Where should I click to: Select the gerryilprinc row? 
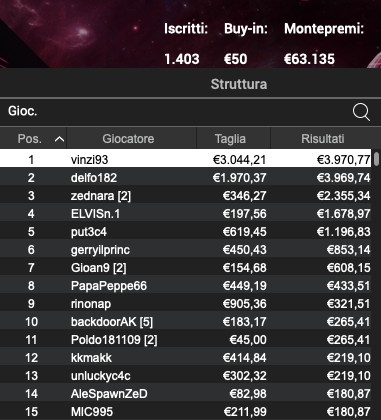coord(186,249)
